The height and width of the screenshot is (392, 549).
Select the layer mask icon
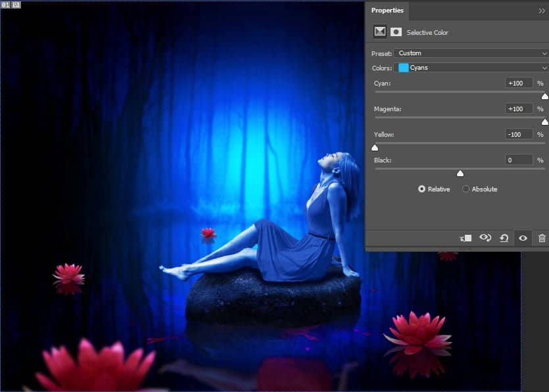pos(396,32)
